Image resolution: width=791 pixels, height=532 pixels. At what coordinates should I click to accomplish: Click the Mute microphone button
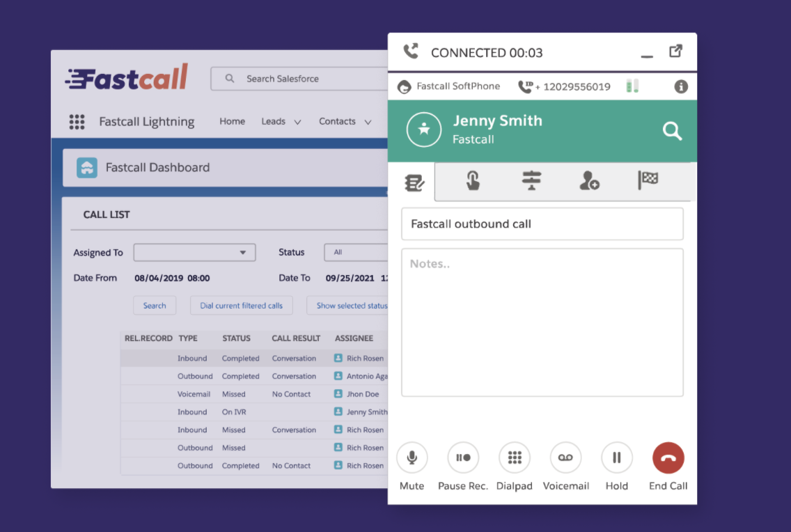(412, 457)
